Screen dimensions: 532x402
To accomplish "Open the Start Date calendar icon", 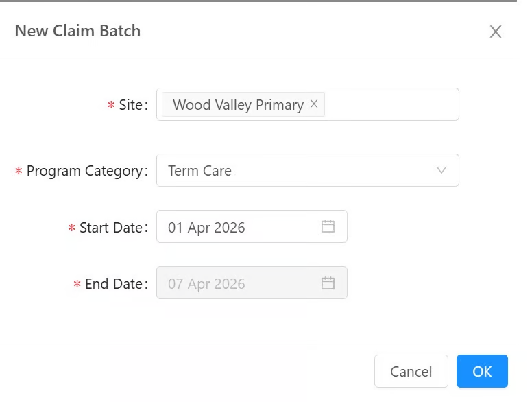I will 328,226.
